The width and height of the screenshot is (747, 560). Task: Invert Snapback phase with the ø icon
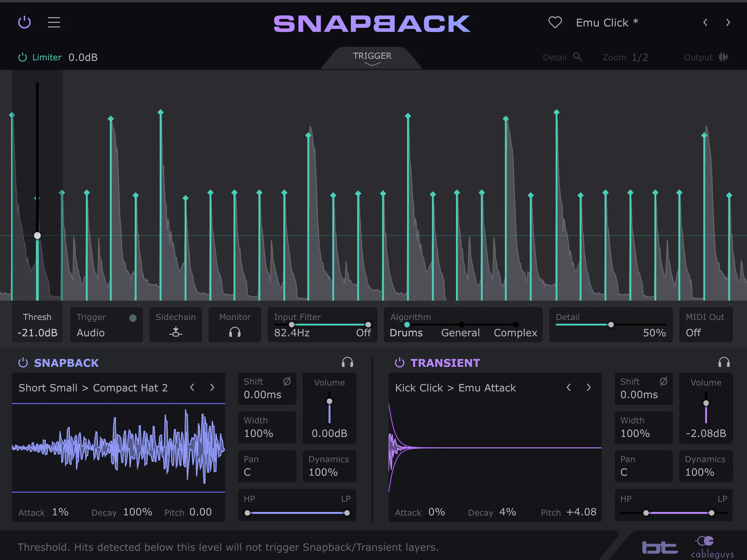(x=287, y=381)
